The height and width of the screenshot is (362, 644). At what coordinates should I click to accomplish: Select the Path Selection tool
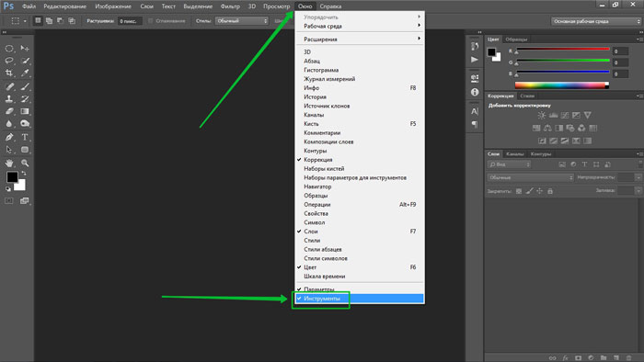9,150
